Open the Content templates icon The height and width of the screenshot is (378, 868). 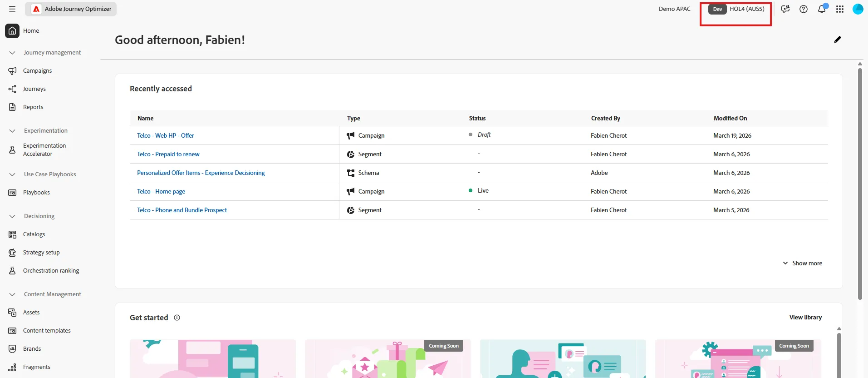12,331
